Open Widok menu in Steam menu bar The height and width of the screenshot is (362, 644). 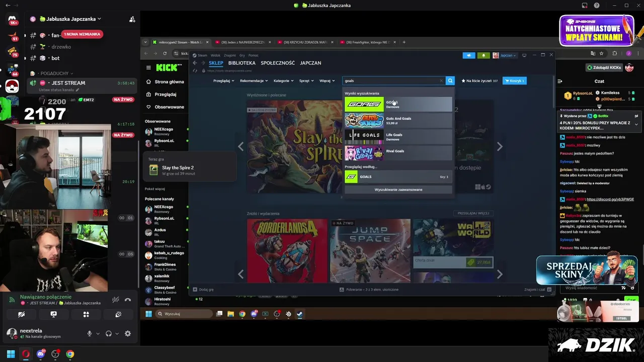[215, 55]
